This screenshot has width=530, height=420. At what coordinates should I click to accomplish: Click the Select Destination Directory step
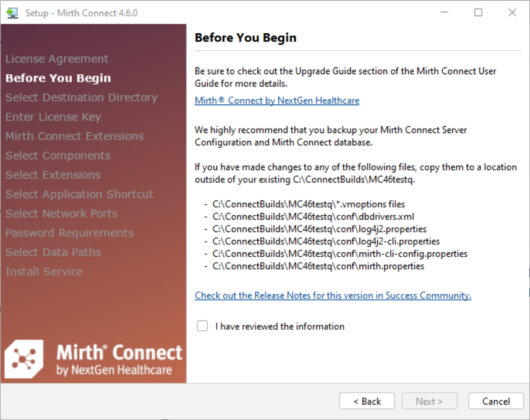pos(82,97)
